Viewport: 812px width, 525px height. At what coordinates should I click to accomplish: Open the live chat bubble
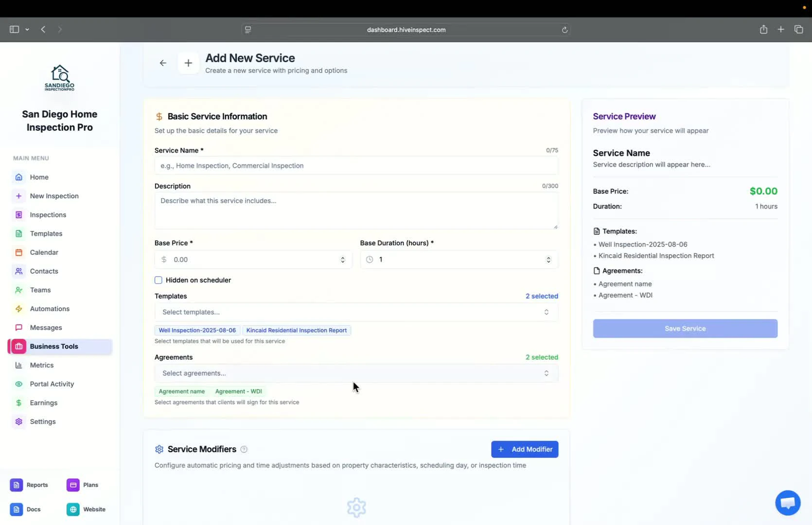[x=787, y=503]
